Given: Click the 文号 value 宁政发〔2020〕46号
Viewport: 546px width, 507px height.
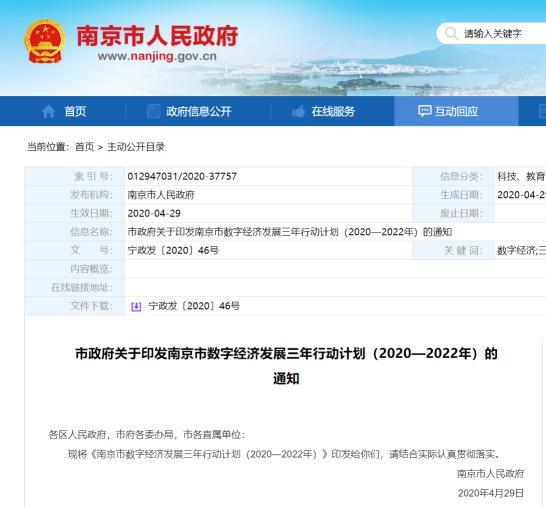Looking at the screenshot, I should (173, 250).
